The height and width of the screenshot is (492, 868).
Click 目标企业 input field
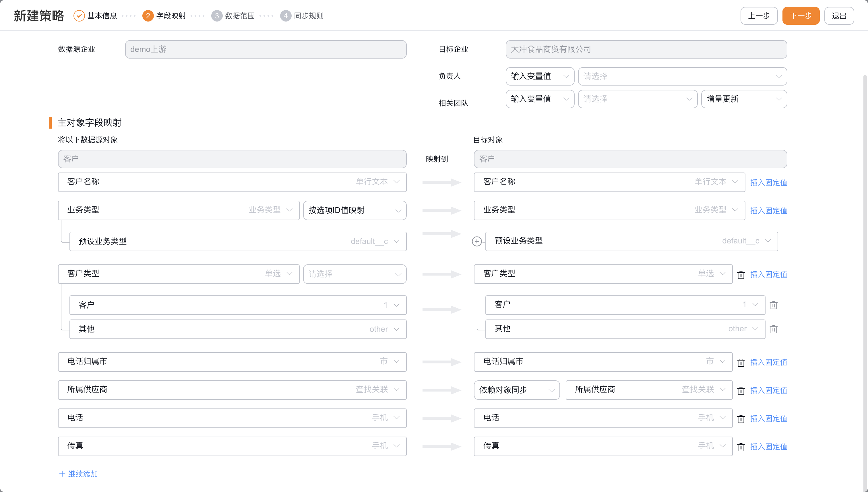(646, 49)
